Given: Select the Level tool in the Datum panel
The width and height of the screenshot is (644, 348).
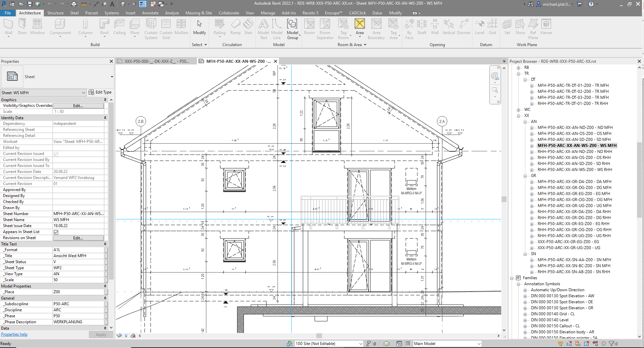Looking at the screenshot, I should (479, 27).
